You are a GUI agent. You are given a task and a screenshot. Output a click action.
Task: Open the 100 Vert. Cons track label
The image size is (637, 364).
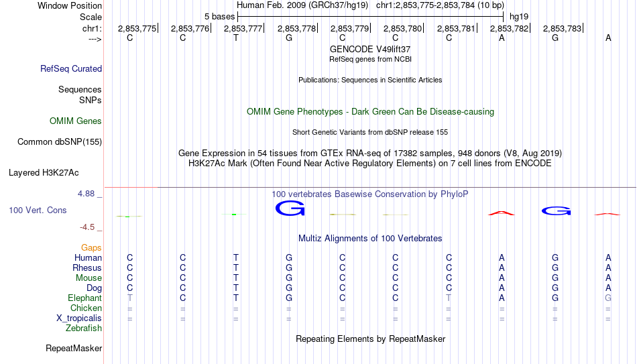click(x=38, y=210)
